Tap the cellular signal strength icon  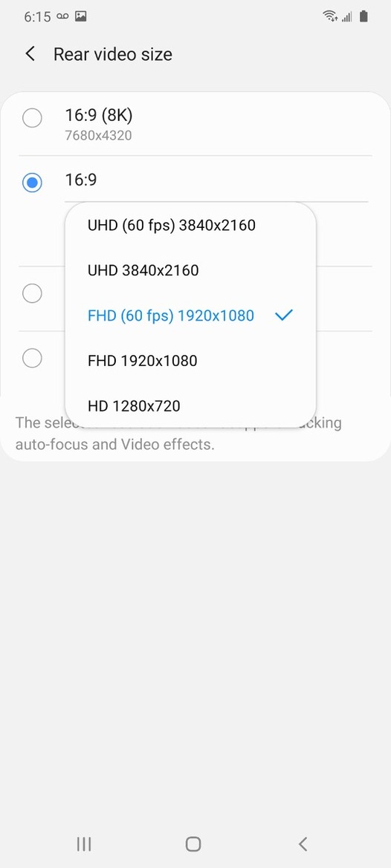347,16
